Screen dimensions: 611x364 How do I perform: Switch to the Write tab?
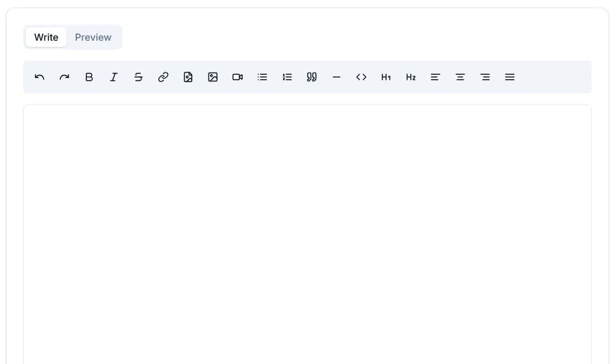(46, 37)
